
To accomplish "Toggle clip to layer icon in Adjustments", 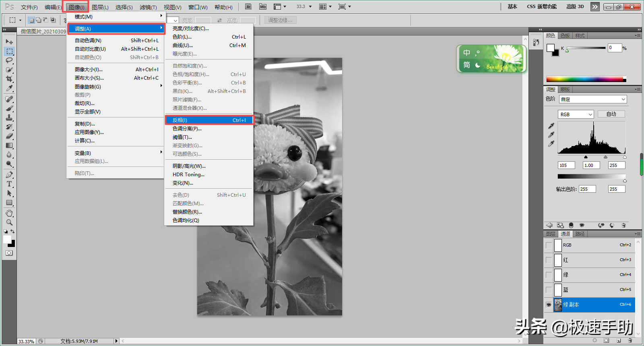I will tap(571, 225).
